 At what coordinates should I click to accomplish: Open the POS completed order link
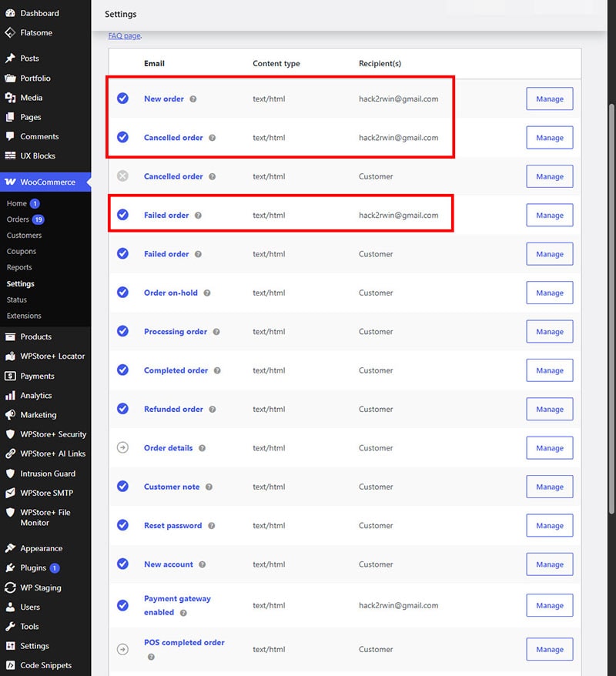184,642
